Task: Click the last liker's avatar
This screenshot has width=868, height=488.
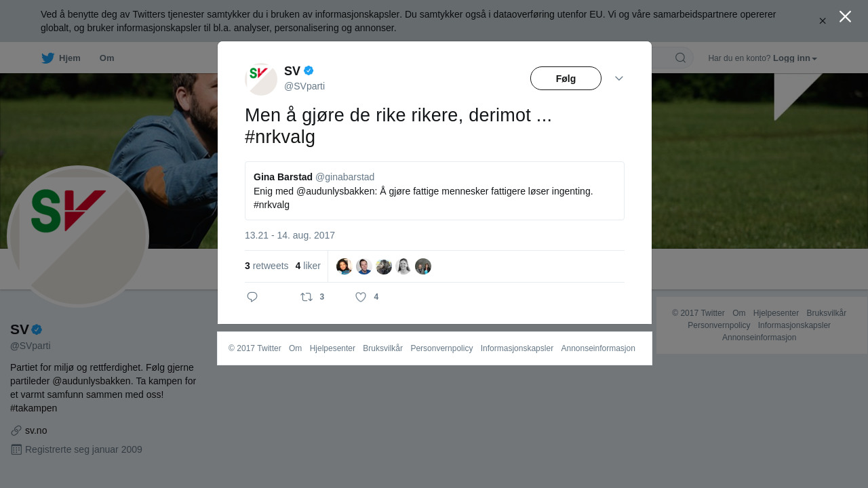Action: point(423,266)
